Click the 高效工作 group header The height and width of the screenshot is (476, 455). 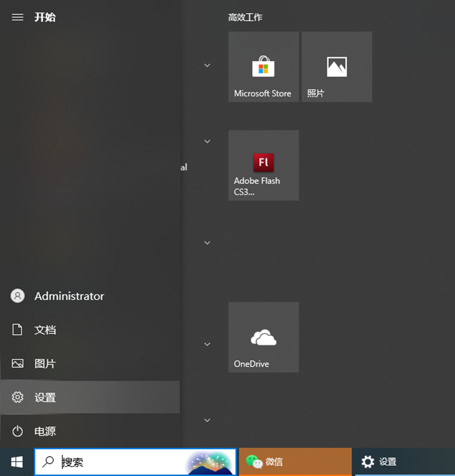(x=245, y=17)
